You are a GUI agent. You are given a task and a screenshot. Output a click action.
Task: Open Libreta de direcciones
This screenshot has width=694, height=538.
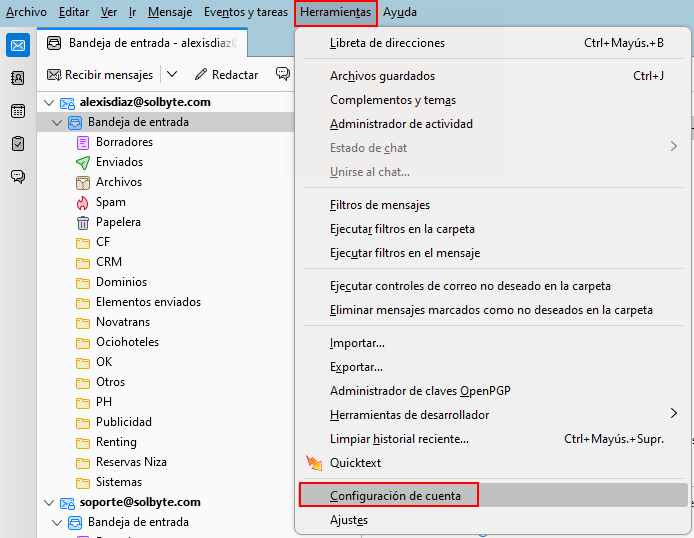pyautogui.click(x=494, y=43)
